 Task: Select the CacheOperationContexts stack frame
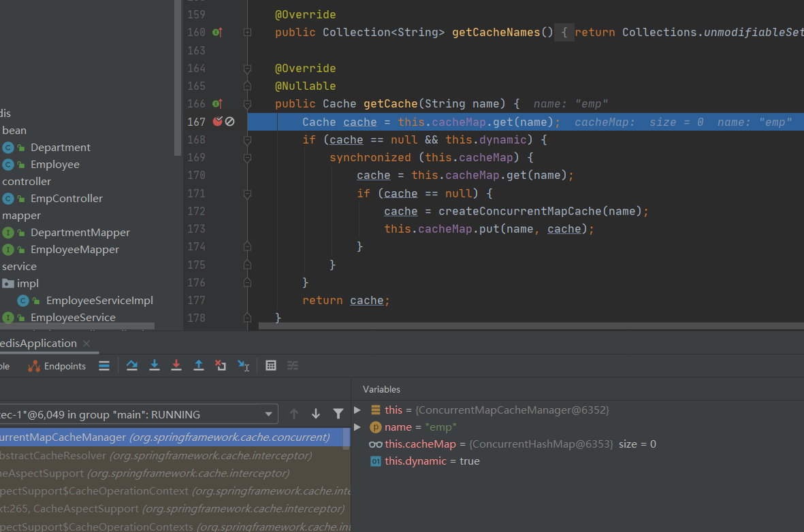coord(175,526)
